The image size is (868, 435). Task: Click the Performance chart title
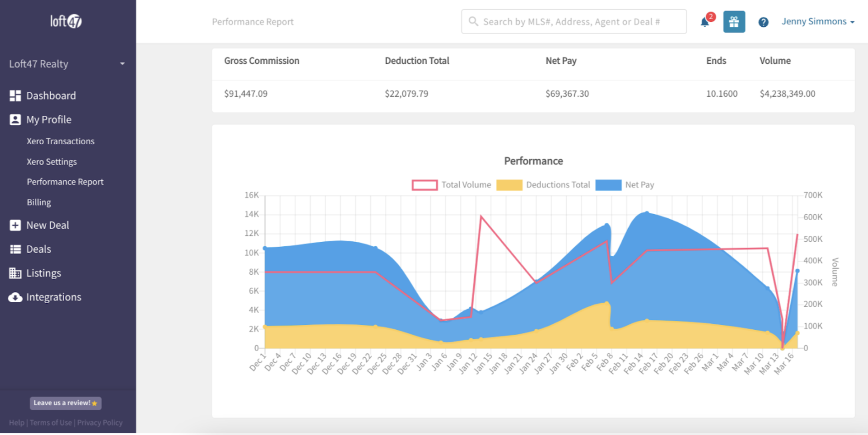(533, 161)
